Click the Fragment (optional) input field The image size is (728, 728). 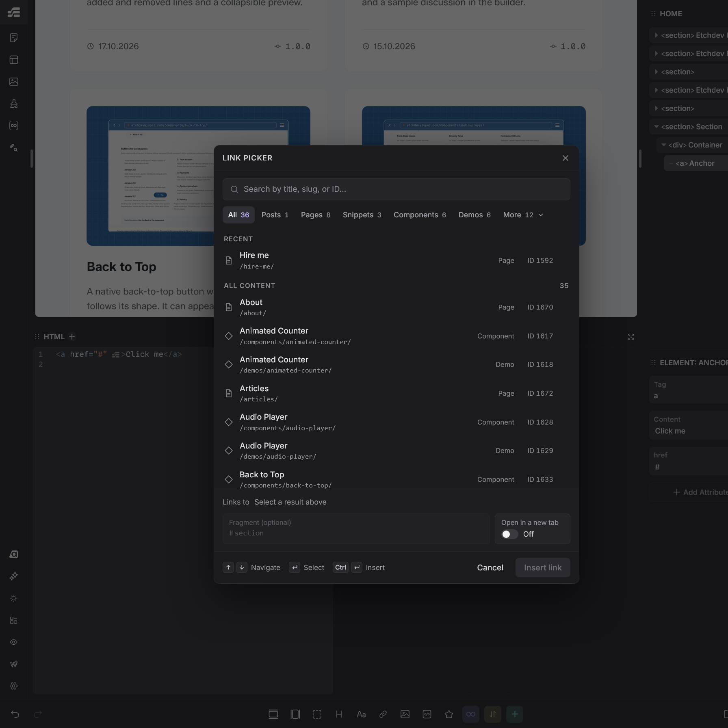[356, 529]
